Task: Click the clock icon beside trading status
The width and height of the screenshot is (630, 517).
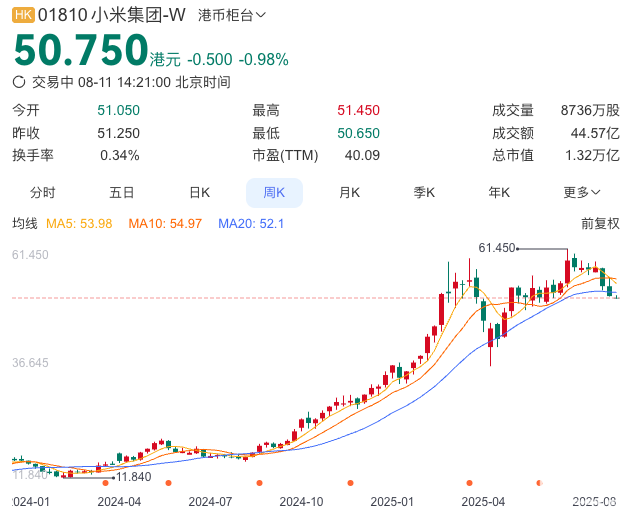Action: [19, 83]
